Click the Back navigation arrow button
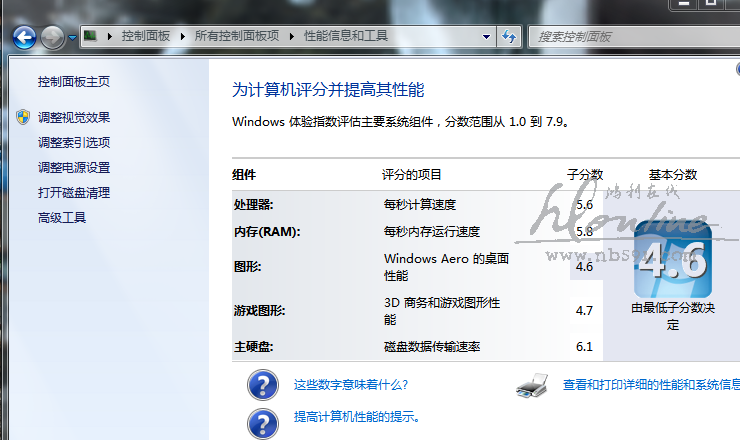 pyautogui.click(x=25, y=37)
